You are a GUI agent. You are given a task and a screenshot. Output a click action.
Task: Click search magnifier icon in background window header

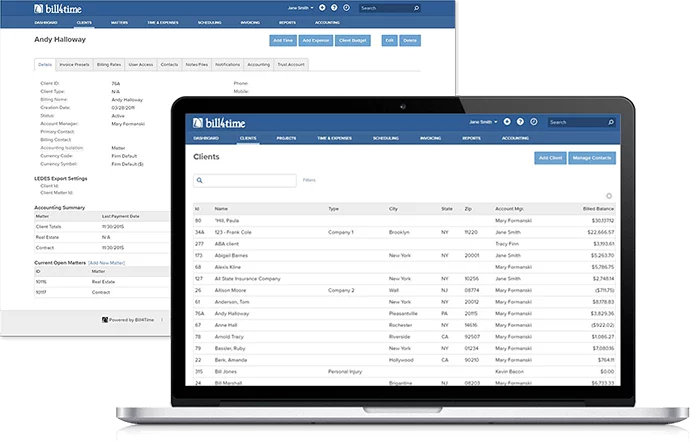click(416, 8)
